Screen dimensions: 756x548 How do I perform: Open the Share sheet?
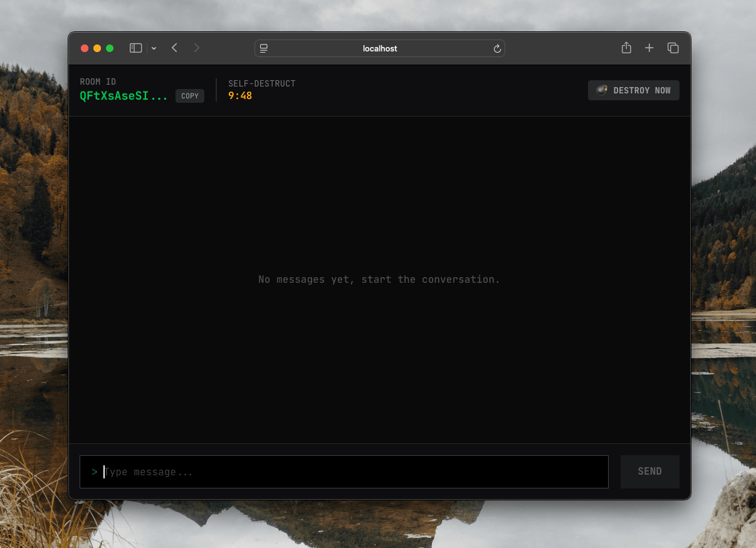[x=626, y=48]
